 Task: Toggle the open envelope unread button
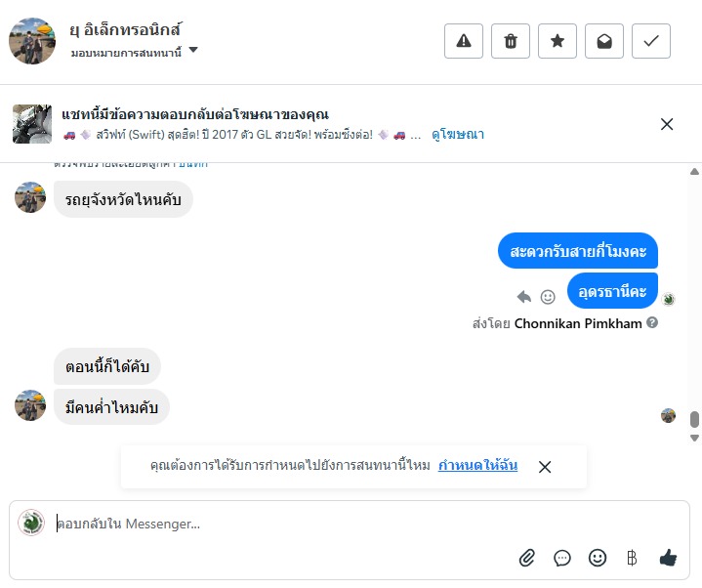(604, 41)
